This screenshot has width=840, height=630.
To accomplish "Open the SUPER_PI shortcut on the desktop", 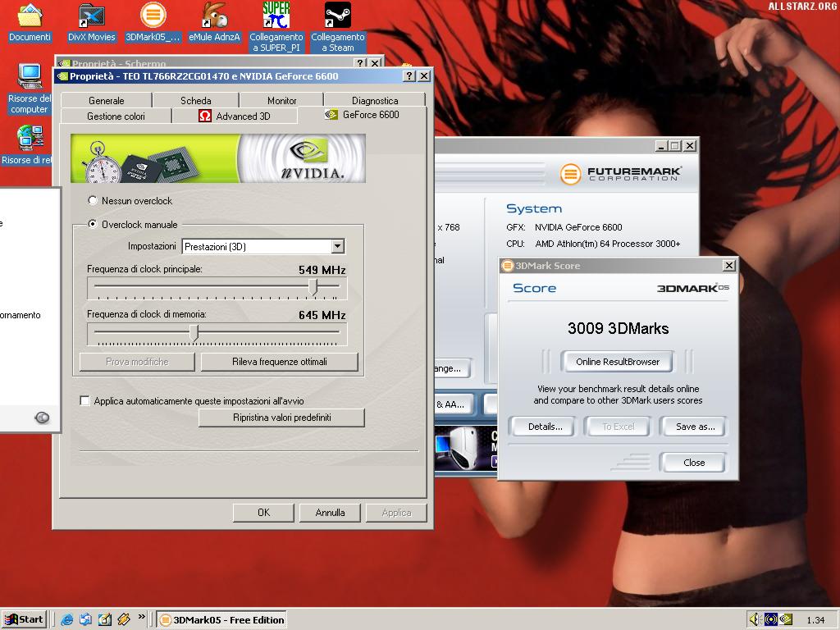I will click(x=276, y=27).
